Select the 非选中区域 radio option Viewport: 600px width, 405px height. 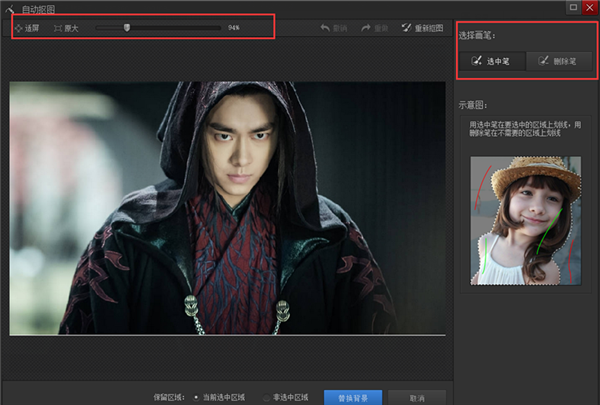tap(267, 397)
